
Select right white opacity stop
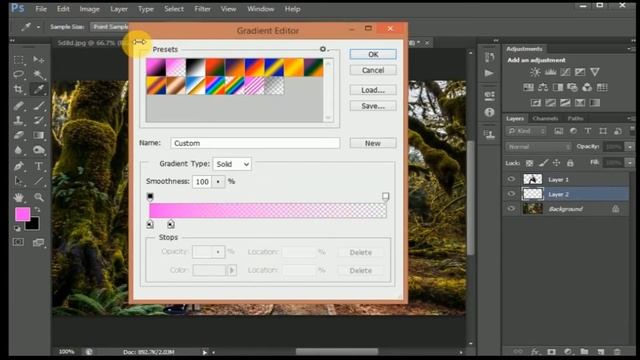(385, 197)
